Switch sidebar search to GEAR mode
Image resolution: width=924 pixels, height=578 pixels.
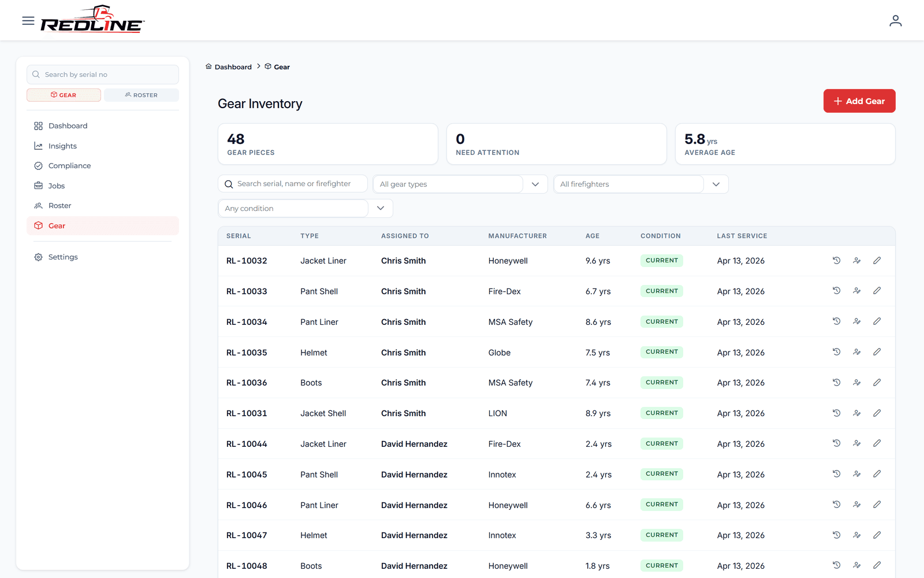(64, 95)
